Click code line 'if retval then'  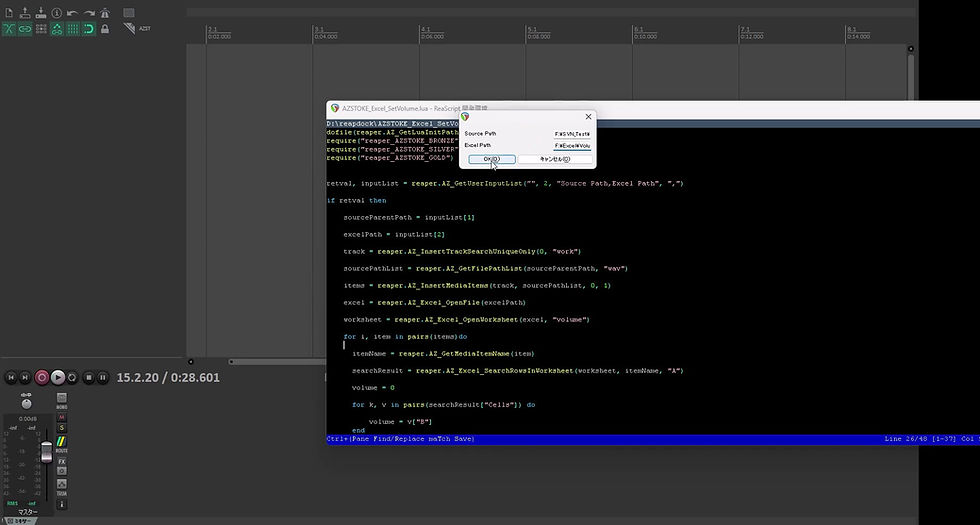pos(356,201)
